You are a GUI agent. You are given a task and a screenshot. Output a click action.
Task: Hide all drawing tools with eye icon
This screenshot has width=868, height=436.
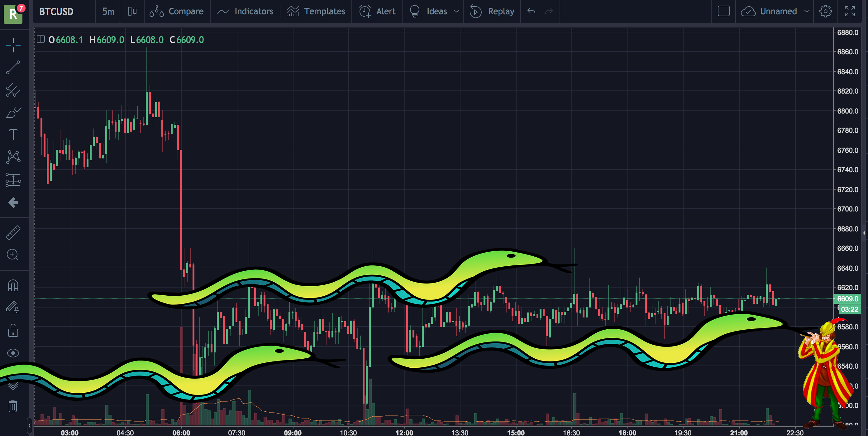[x=13, y=353]
